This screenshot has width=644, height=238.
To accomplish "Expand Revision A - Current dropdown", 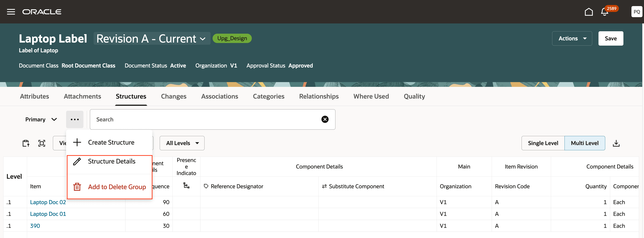I will (151, 39).
